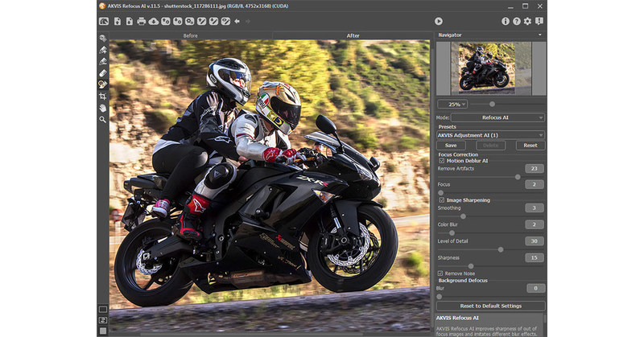Click the undo back arrow

pyautogui.click(x=237, y=21)
